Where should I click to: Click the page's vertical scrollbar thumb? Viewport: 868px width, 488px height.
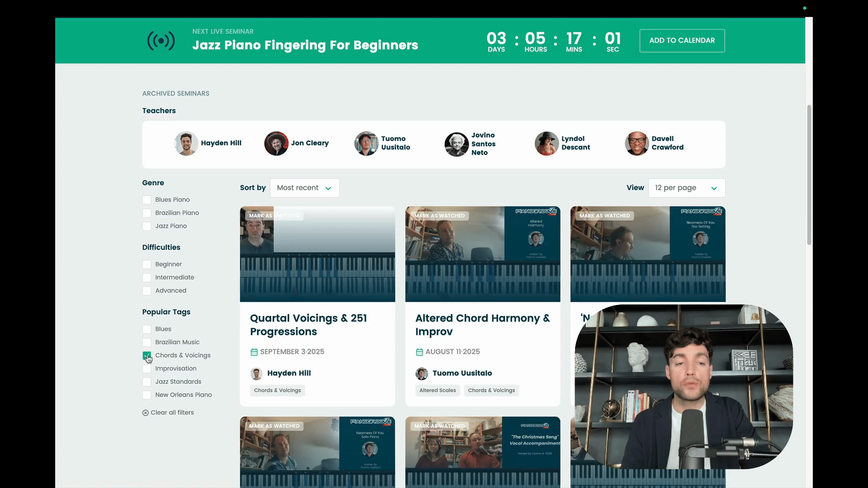809,175
